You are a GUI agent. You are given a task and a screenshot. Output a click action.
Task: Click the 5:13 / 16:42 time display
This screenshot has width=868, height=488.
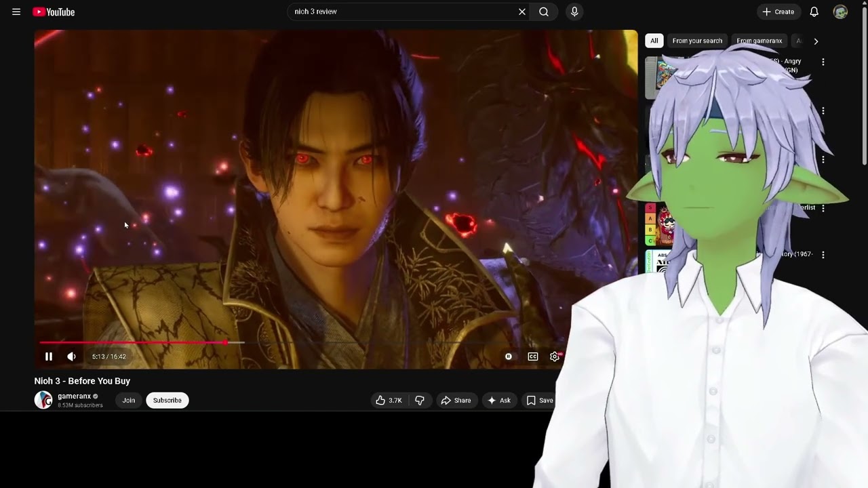tap(109, 357)
